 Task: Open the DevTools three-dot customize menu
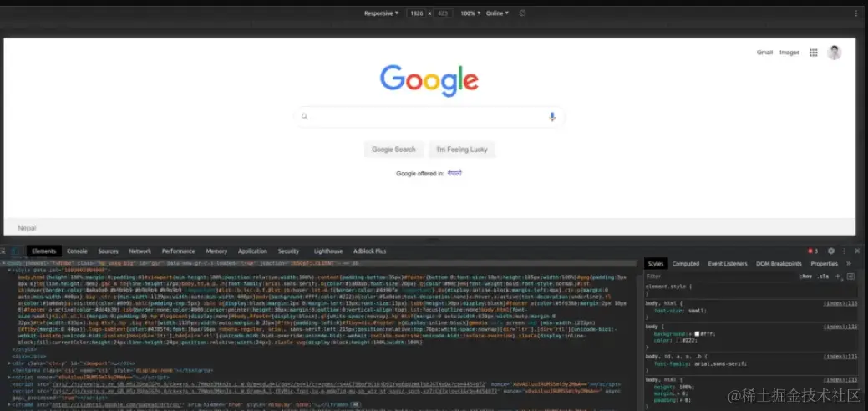[x=845, y=251]
